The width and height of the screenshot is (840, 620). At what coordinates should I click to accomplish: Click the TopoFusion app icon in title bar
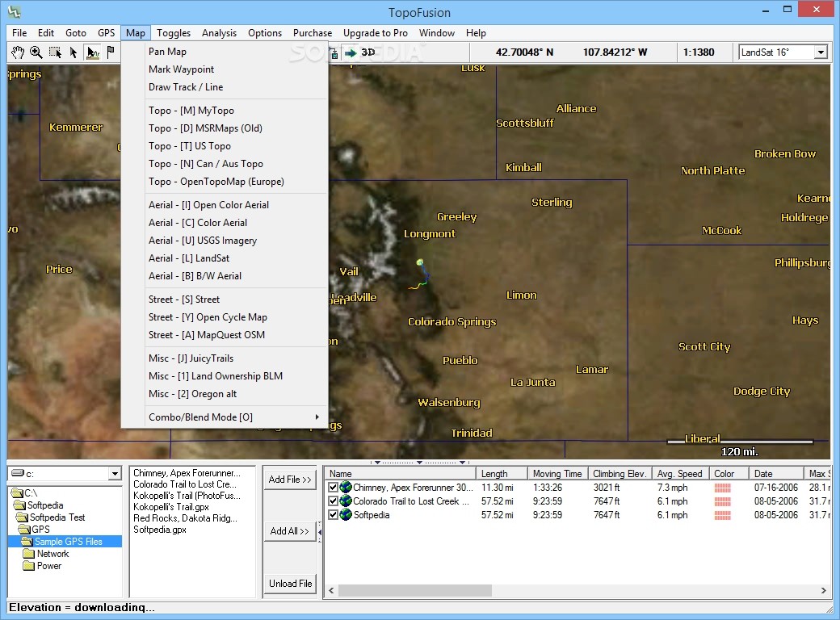click(14, 11)
